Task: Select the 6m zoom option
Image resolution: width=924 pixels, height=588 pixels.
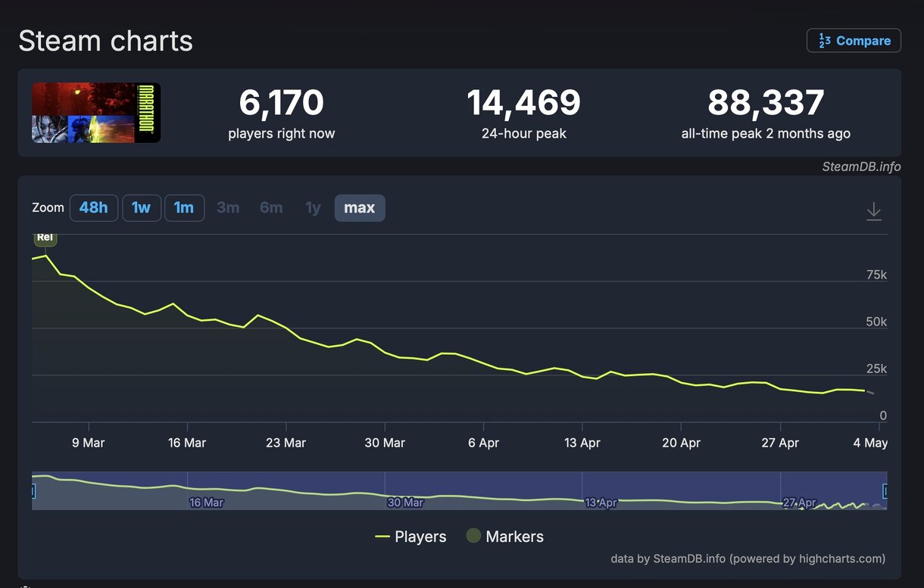Action: 271,208
